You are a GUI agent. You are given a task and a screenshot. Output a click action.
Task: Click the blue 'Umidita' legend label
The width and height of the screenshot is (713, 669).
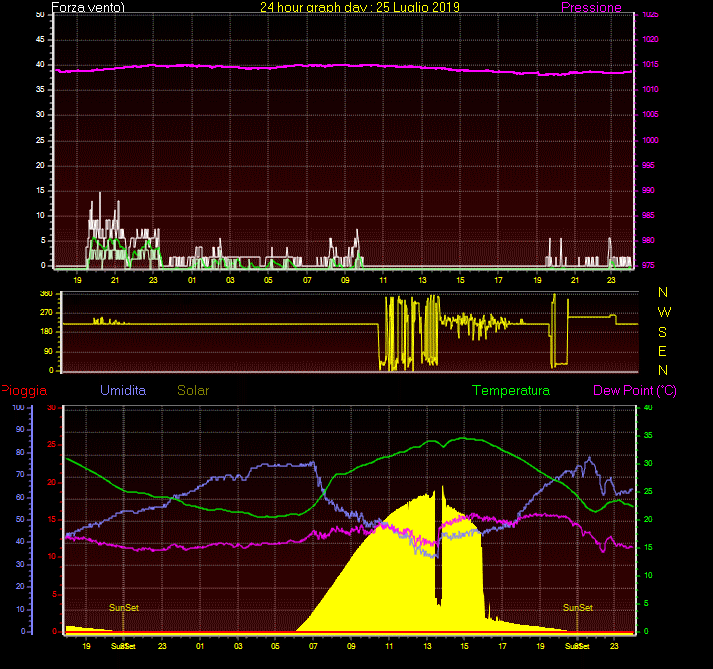point(122,391)
